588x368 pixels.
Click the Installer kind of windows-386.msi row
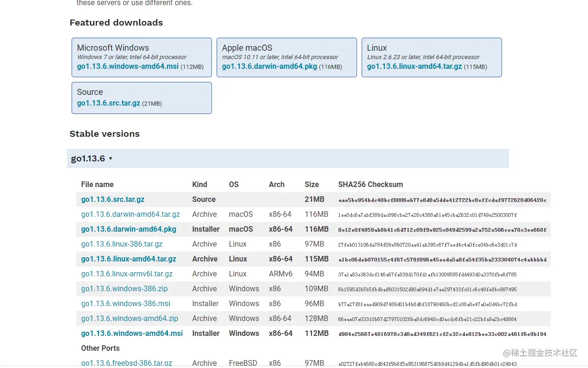point(205,303)
